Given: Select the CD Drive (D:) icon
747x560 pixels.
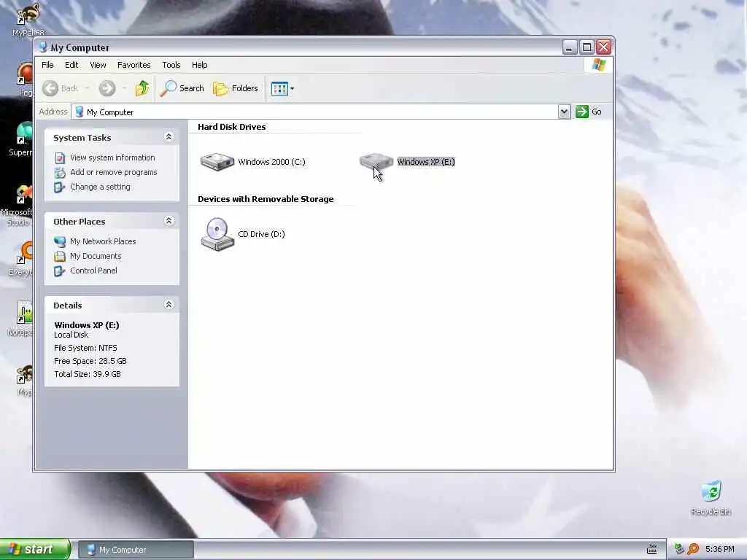Looking at the screenshot, I should tap(217, 234).
